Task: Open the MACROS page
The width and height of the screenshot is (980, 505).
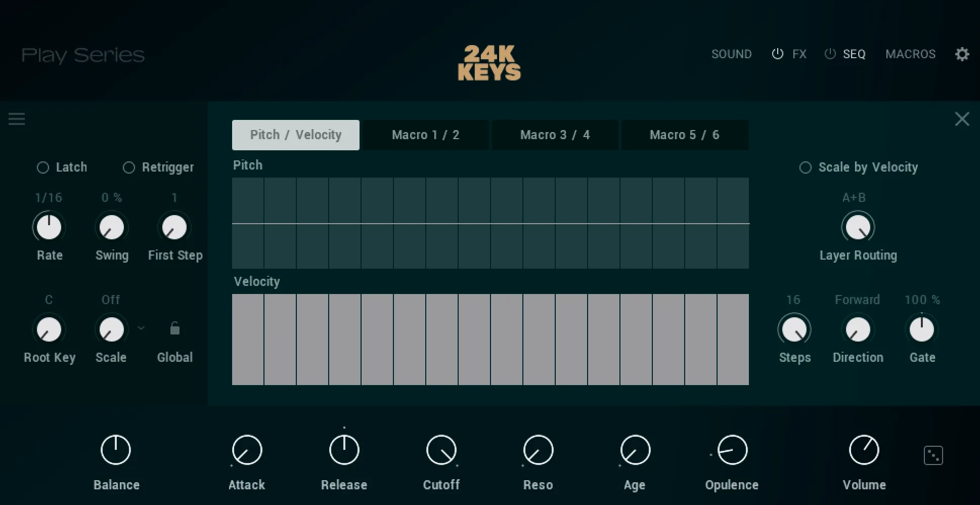Action: (x=910, y=54)
